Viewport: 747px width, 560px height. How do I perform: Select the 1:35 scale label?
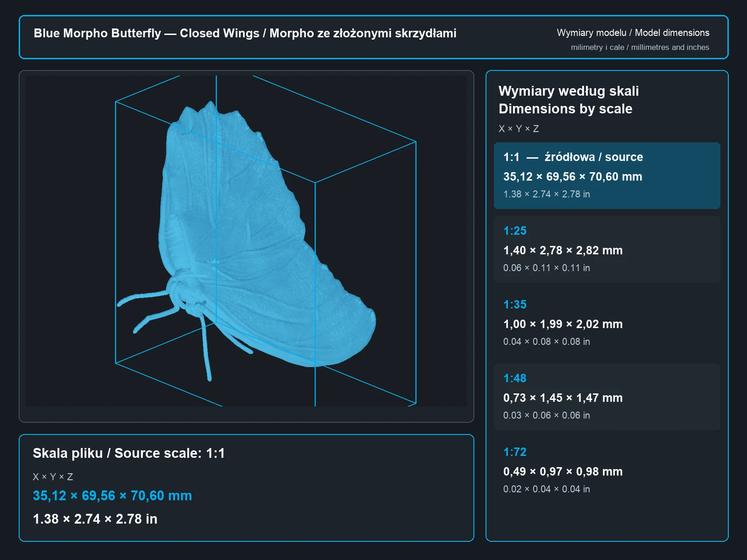click(x=515, y=305)
